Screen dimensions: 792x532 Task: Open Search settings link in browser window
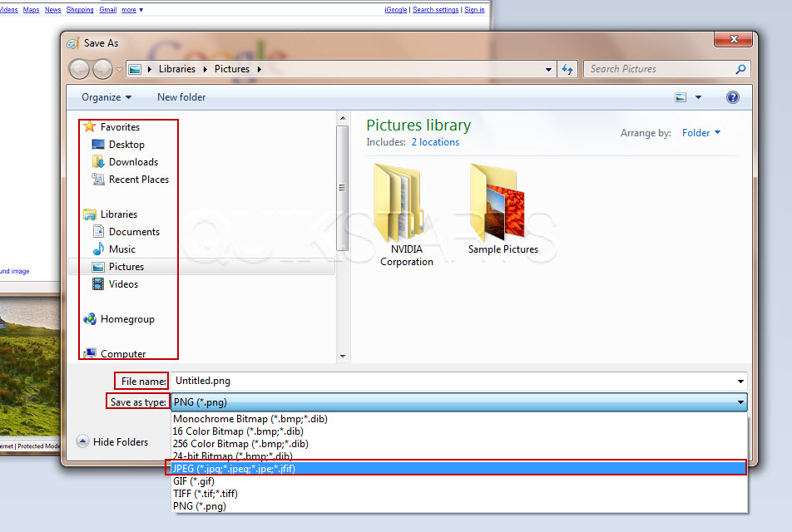435,10
